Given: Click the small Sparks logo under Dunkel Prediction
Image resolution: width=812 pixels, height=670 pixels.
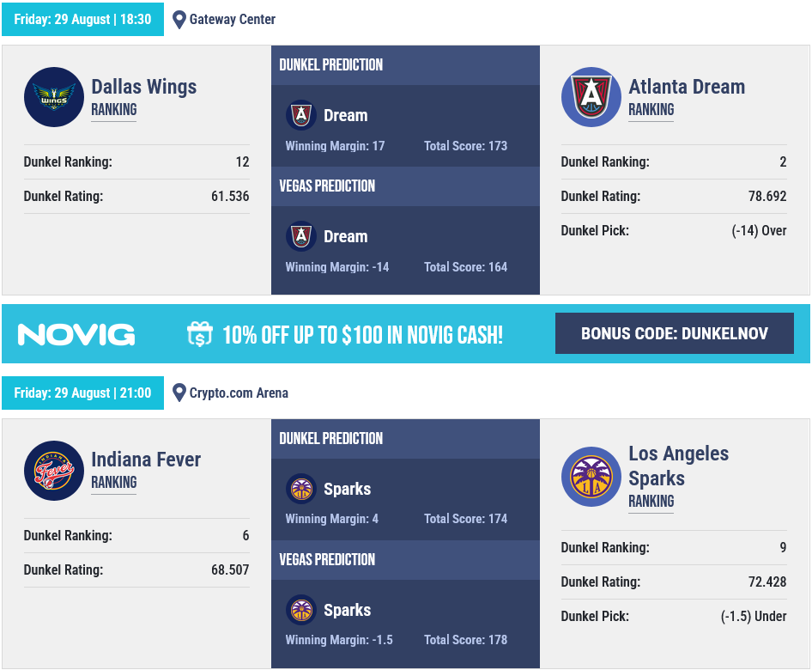Looking at the screenshot, I should [301, 489].
